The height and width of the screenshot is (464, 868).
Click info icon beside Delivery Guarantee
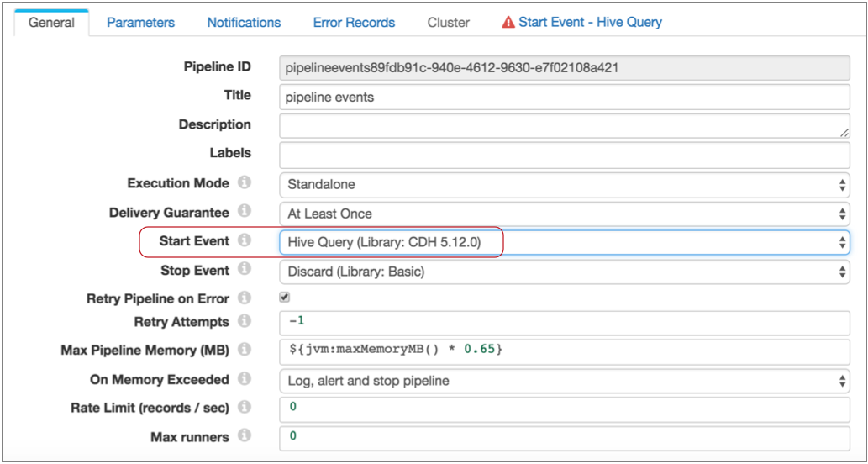(x=245, y=212)
